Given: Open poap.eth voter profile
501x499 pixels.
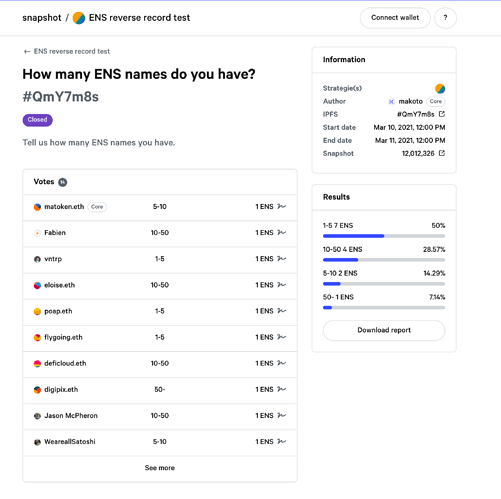Looking at the screenshot, I should 58,311.
